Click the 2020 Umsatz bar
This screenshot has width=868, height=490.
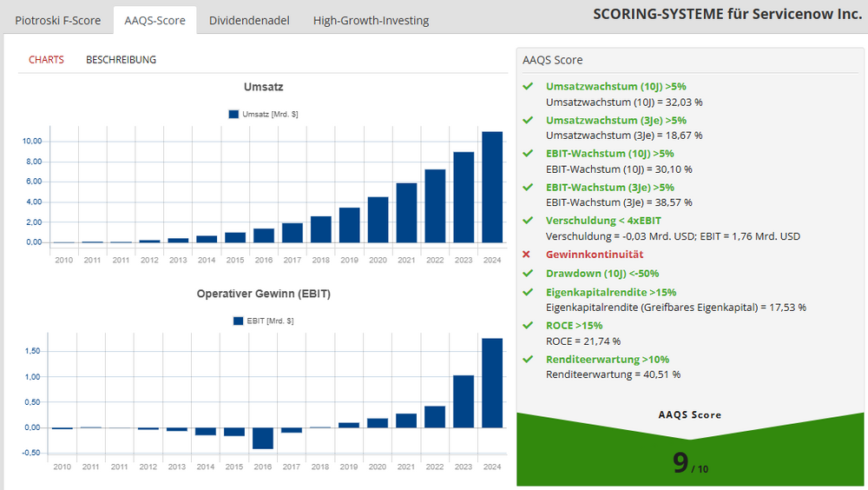[378, 220]
